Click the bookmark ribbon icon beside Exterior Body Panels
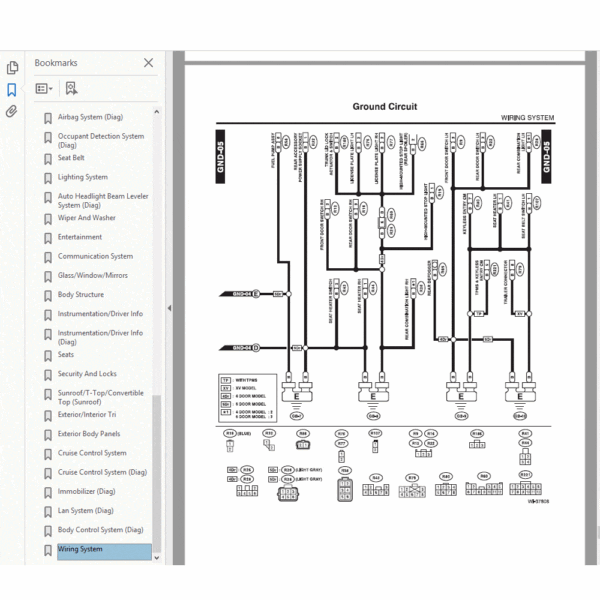 coord(48,435)
